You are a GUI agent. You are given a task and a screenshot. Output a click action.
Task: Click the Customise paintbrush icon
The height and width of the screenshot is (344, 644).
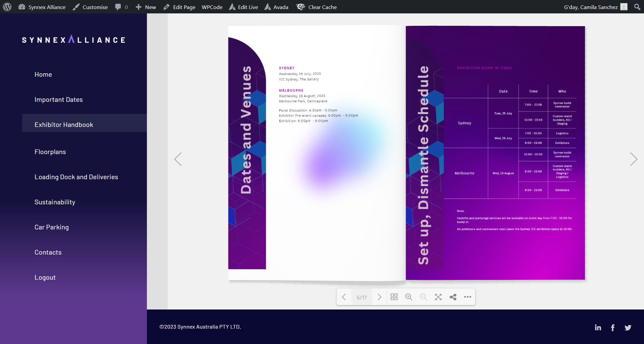(x=76, y=7)
